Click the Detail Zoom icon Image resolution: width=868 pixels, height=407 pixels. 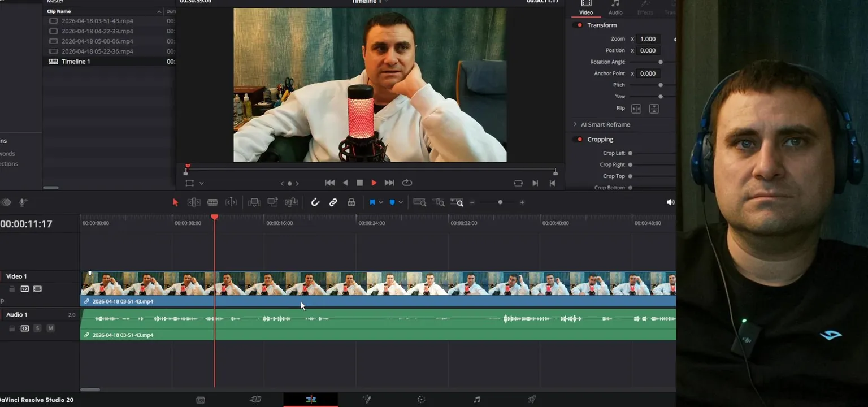click(440, 202)
